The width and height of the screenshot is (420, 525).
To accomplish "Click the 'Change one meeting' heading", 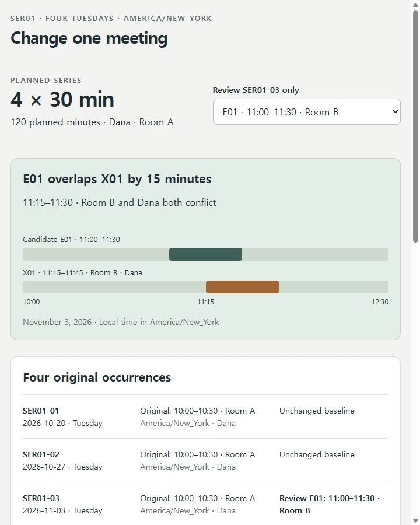I will point(89,38).
